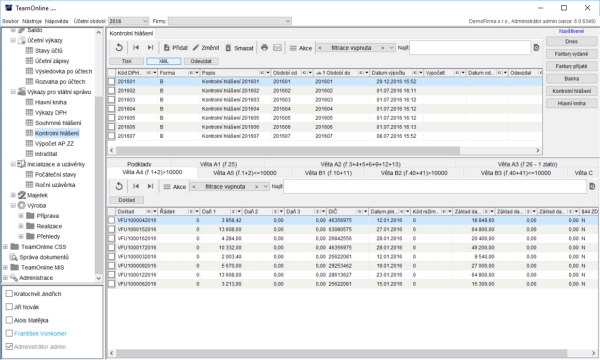
Task: Click the Přidat add icon
Action: (166, 48)
